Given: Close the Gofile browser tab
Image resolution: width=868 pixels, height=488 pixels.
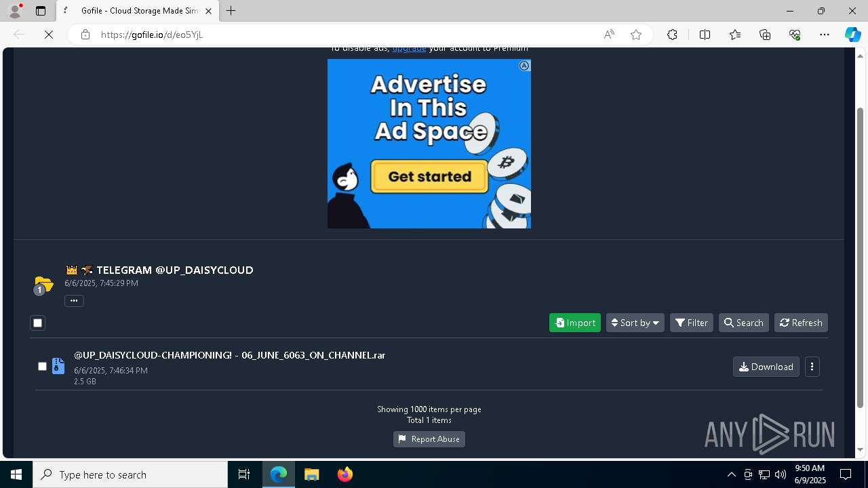Looking at the screenshot, I should pyautogui.click(x=208, y=11).
